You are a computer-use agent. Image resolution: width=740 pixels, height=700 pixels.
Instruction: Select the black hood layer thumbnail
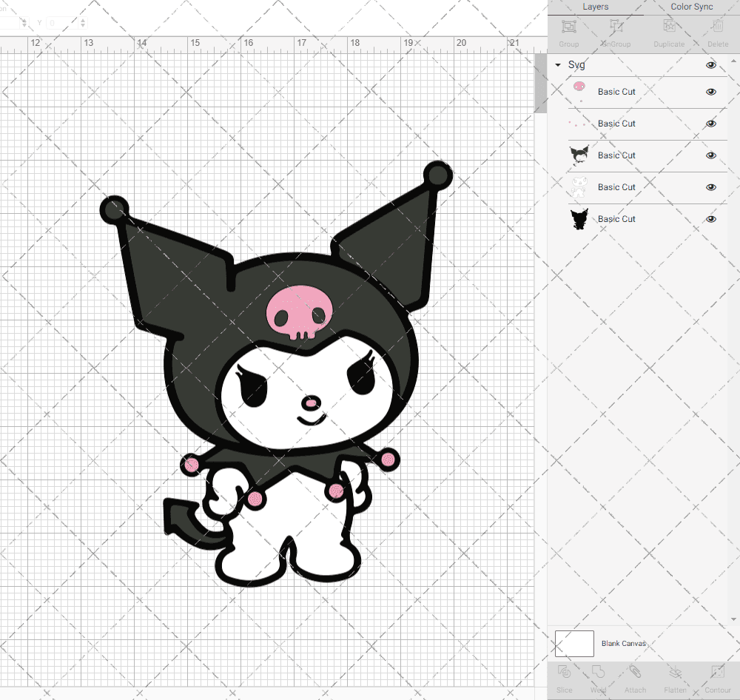579,155
